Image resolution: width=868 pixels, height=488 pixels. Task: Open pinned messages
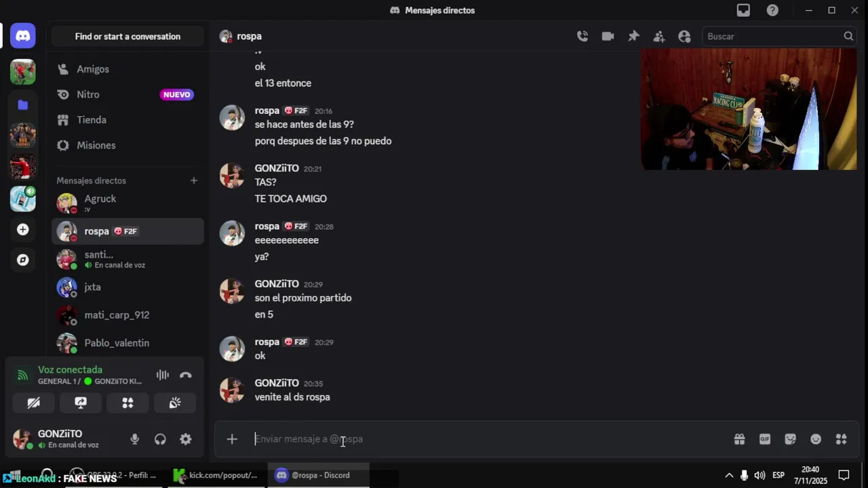(x=633, y=37)
